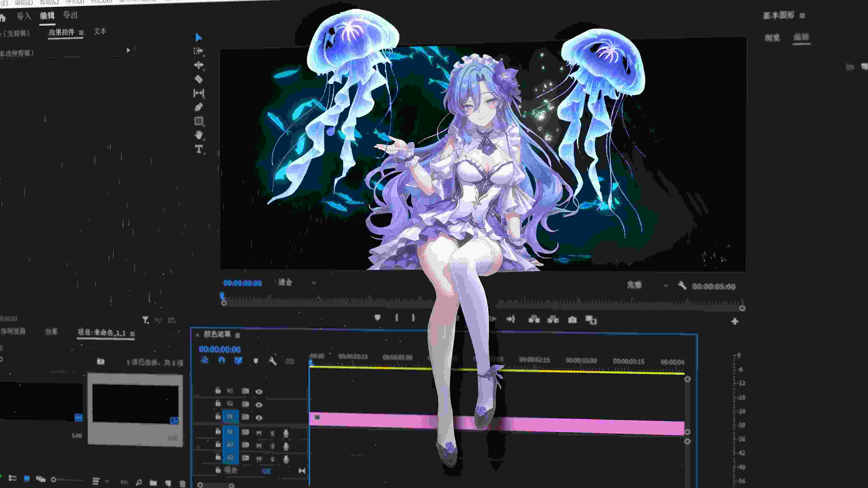The width and height of the screenshot is (868, 488).
Task: Click the program monitor timecode 00:00:00:00
Action: coord(242,283)
